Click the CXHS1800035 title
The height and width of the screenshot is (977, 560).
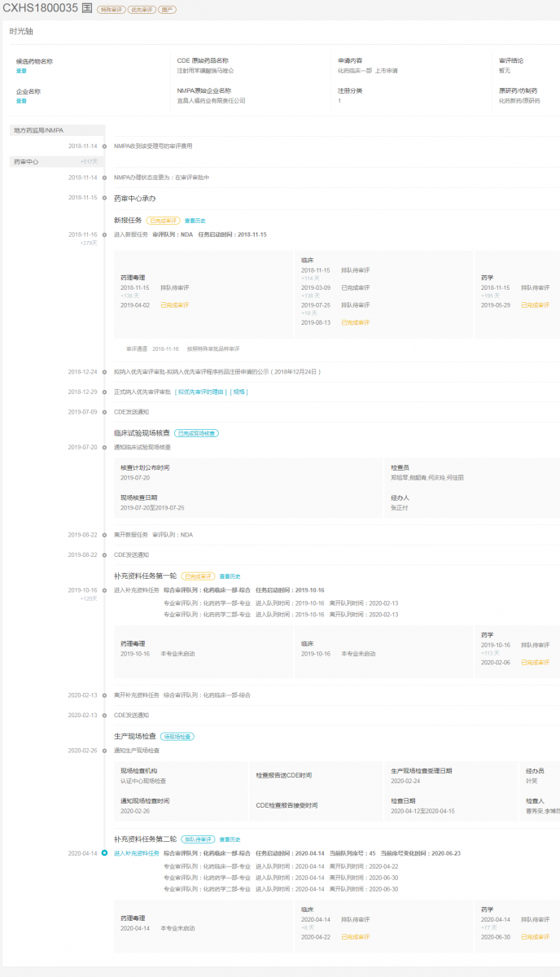[40, 9]
